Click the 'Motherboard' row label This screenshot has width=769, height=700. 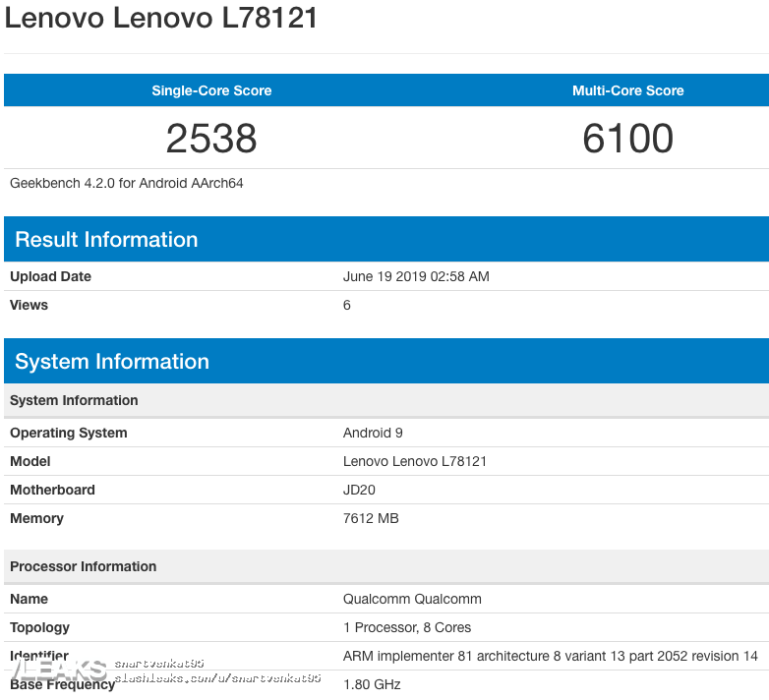pyautogui.click(x=52, y=490)
